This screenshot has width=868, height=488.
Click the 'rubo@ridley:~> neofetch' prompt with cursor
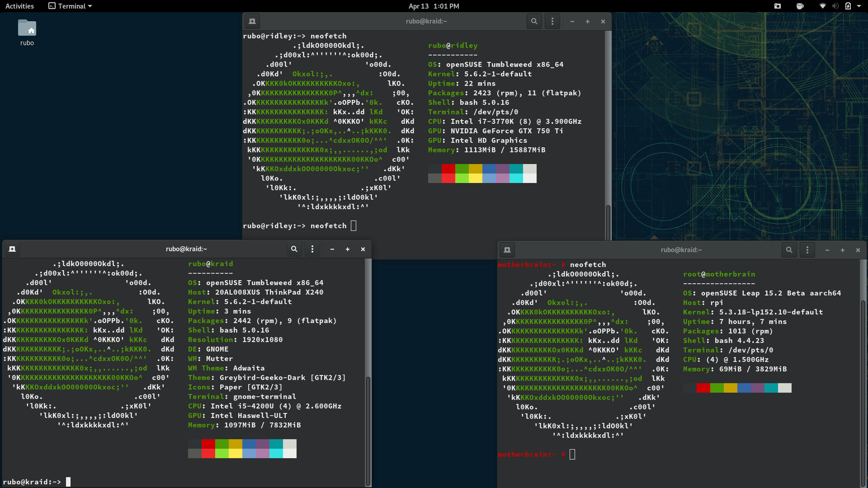point(299,225)
